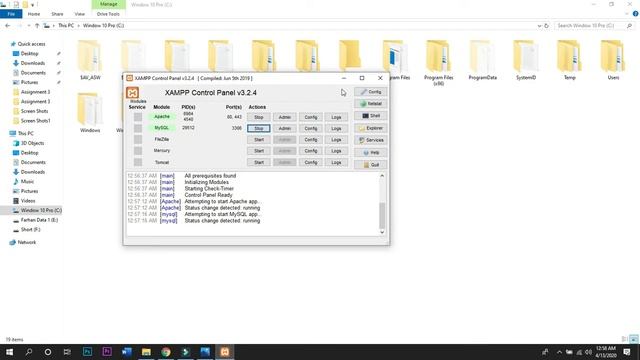Open the Share ribbon tab
The width and height of the screenshot is (640, 360).
click(x=57, y=14)
